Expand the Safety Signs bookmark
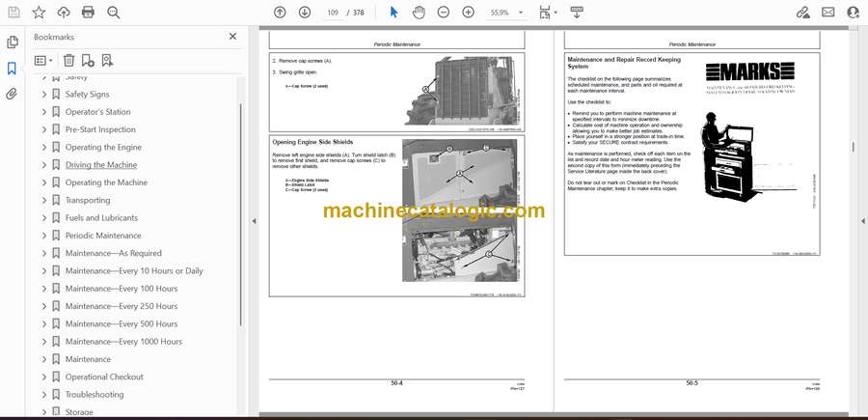 [44, 95]
